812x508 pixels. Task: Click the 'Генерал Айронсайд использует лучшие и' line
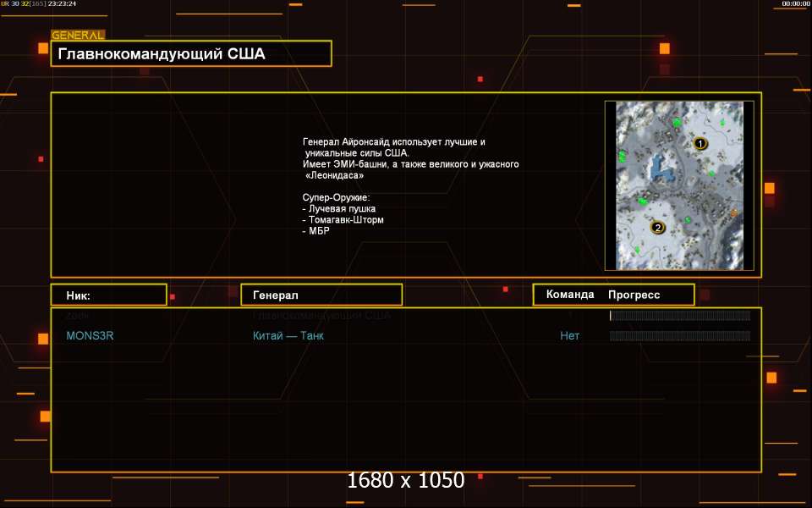click(394, 141)
